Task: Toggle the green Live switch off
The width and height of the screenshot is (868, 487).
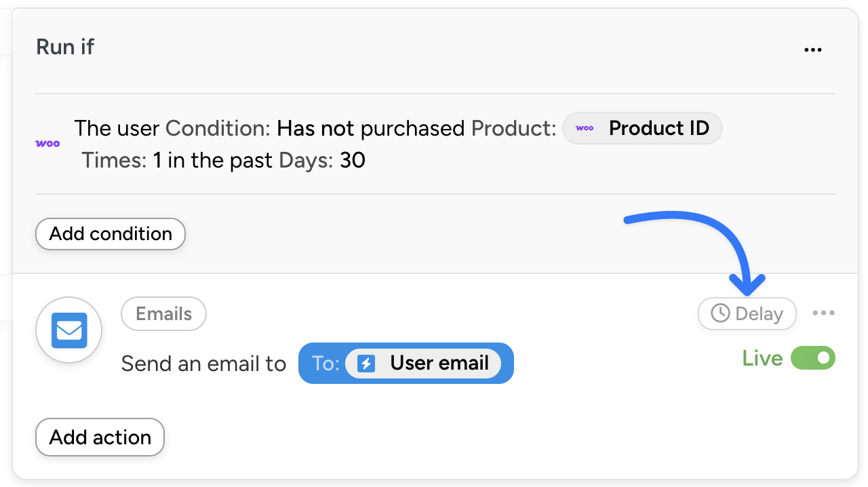Action: pyautogui.click(x=813, y=358)
